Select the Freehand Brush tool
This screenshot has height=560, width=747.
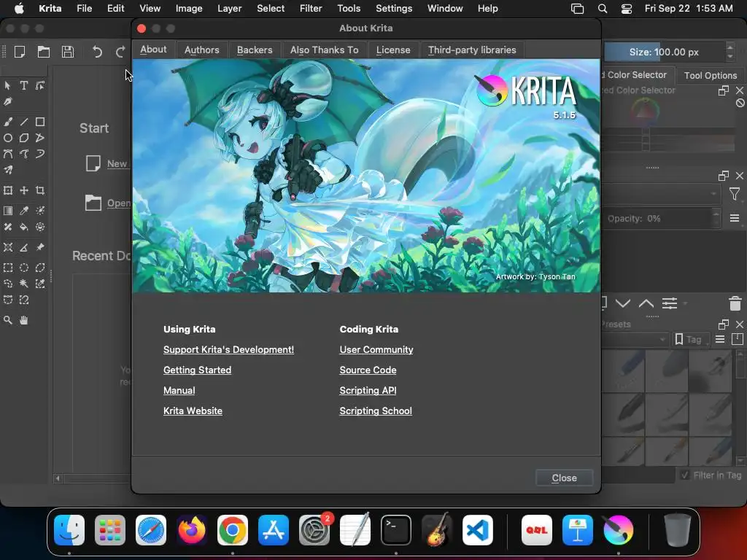tap(8, 122)
